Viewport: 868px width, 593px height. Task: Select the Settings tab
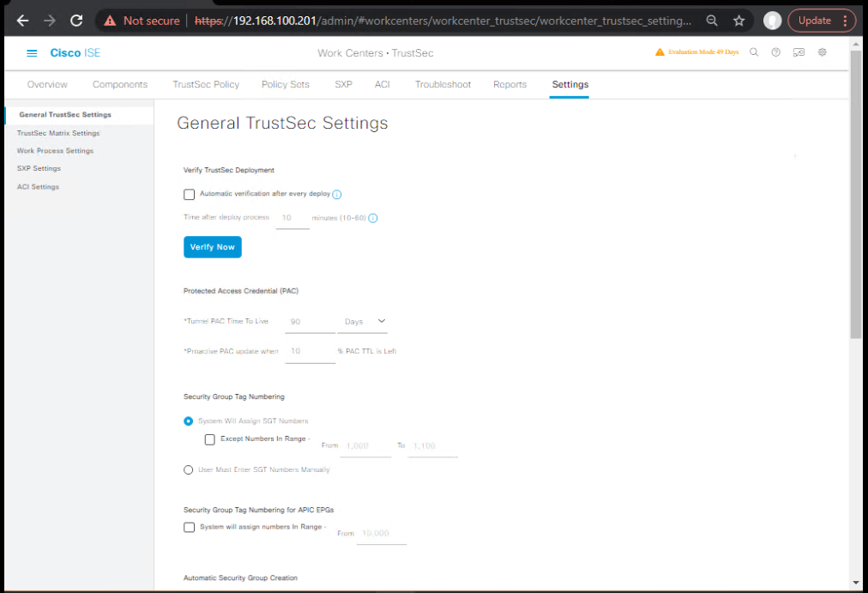tap(570, 85)
